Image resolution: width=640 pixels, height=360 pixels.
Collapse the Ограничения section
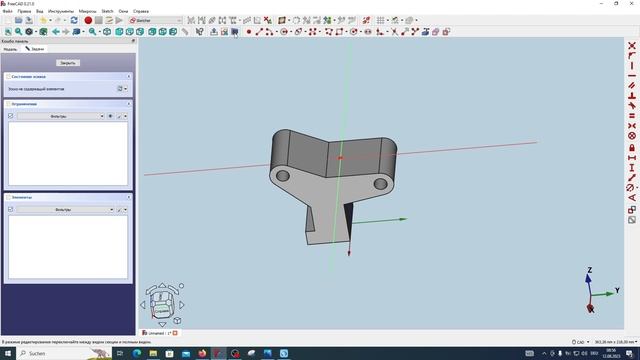[x=129, y=104]
